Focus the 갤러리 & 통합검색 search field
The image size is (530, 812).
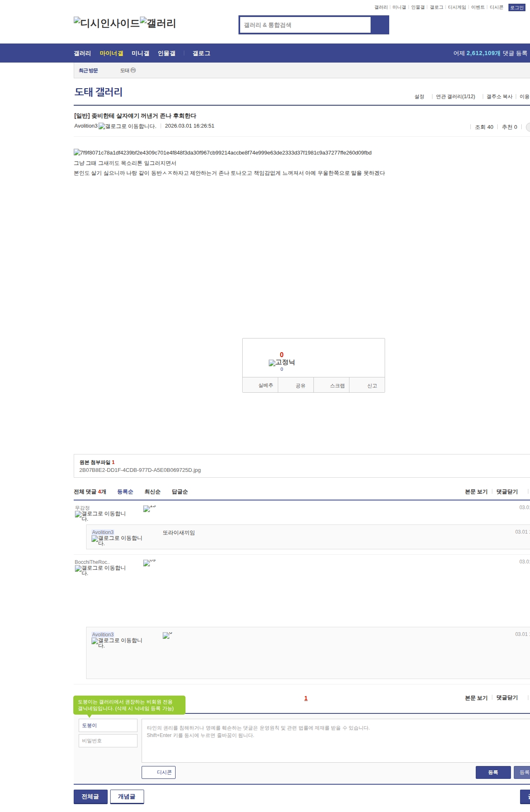pos(306,25)
